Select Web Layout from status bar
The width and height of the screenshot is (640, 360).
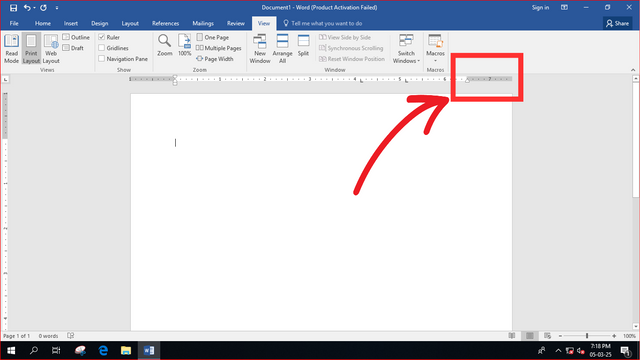547,336
